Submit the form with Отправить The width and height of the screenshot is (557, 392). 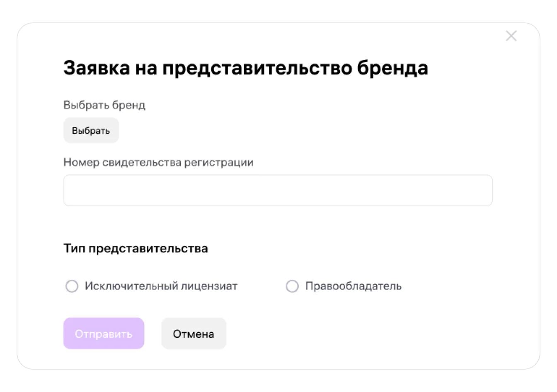[104, 334]
